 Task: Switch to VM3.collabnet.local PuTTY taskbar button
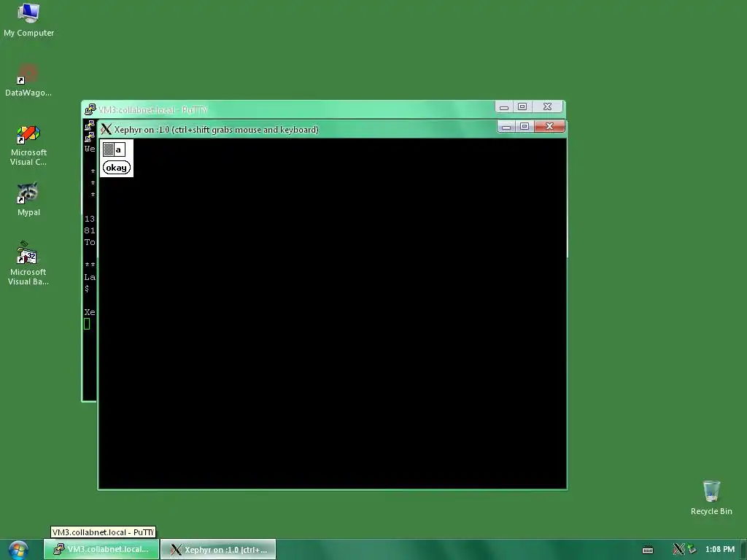(101, 549)
